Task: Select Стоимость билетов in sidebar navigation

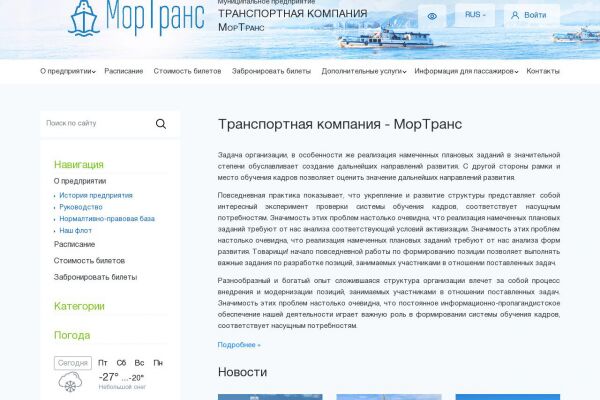Action: click(89, 261)
